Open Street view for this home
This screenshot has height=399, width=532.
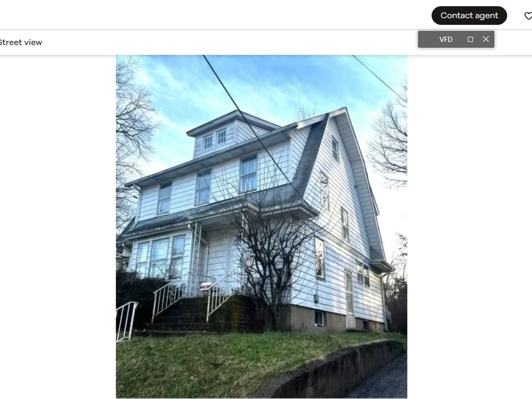coord(20,43)
